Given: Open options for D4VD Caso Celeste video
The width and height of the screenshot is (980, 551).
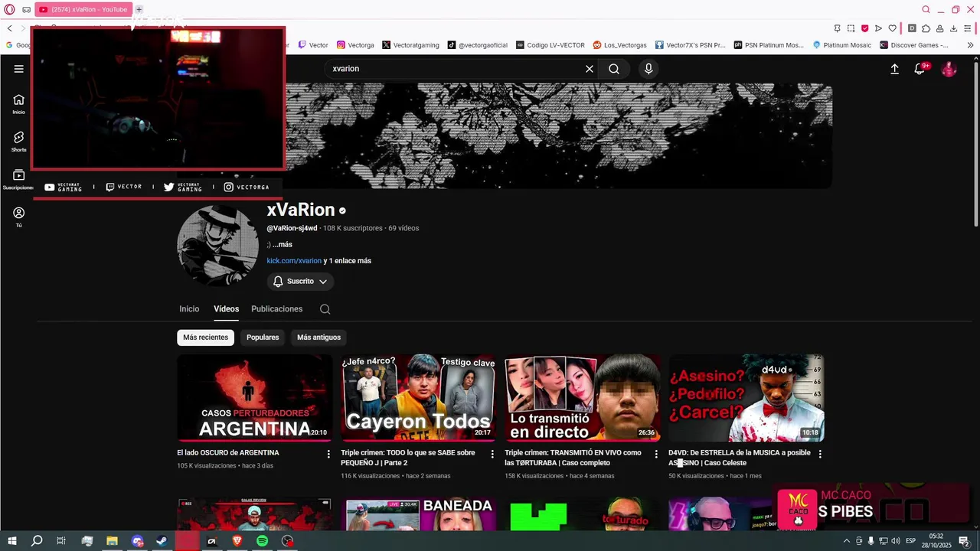Looking at the screenshot, I should pyautogui.click(x=820, y=454).
